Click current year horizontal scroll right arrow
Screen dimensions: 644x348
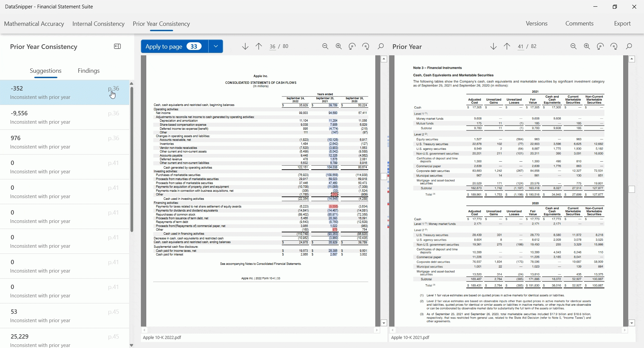(377, 330)
